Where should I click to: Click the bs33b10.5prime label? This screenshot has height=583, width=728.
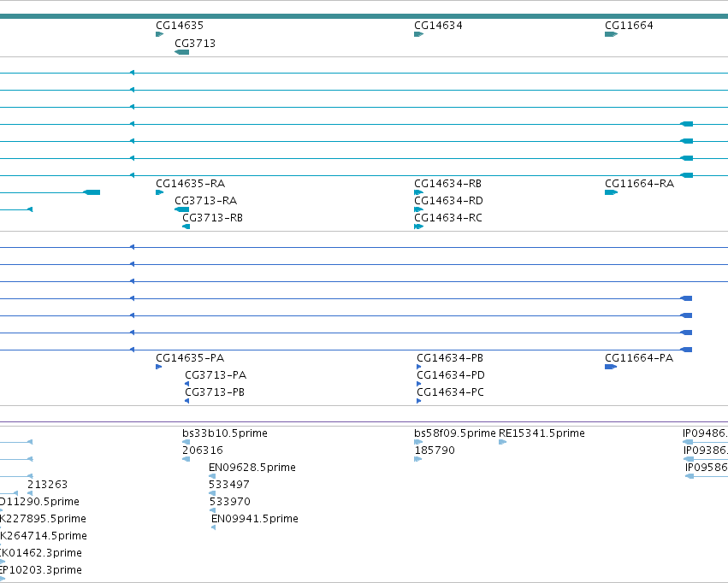(225, 433)
